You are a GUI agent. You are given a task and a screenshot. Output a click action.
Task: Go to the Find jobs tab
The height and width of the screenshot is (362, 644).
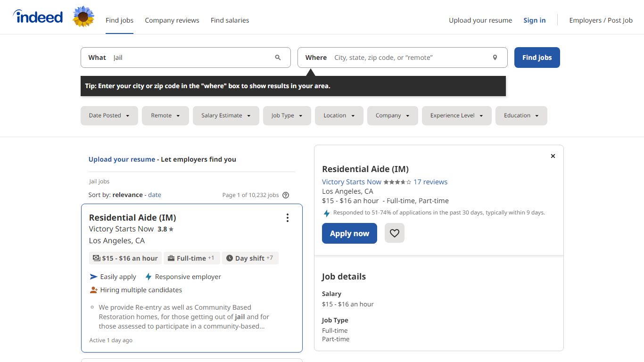coord(119,20)
